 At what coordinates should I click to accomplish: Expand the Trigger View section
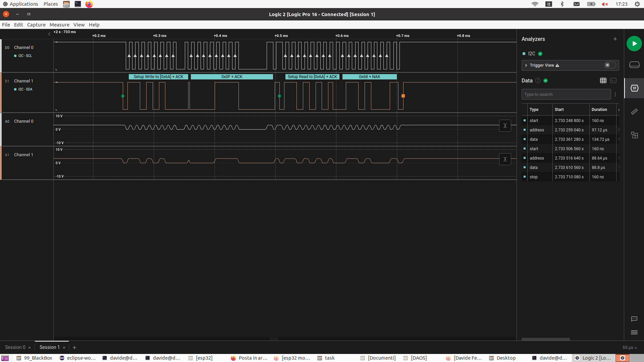click(x=526, y=65)
